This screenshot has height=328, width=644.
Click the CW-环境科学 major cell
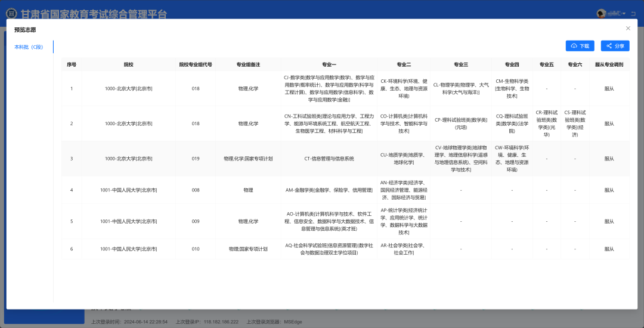tap(512, 159)
